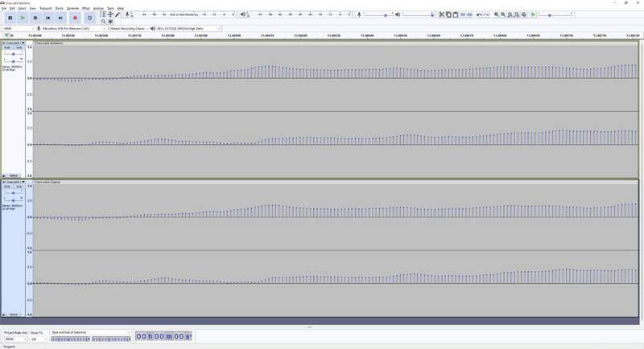Open the Edit menu
Viewport: 644px width, 349px height.
click(x=12, y=8)
